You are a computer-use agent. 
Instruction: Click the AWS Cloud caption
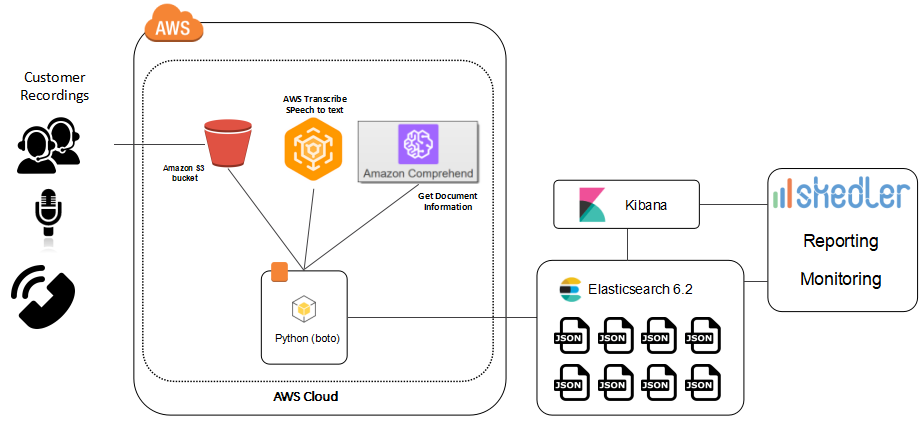(306, 396)
